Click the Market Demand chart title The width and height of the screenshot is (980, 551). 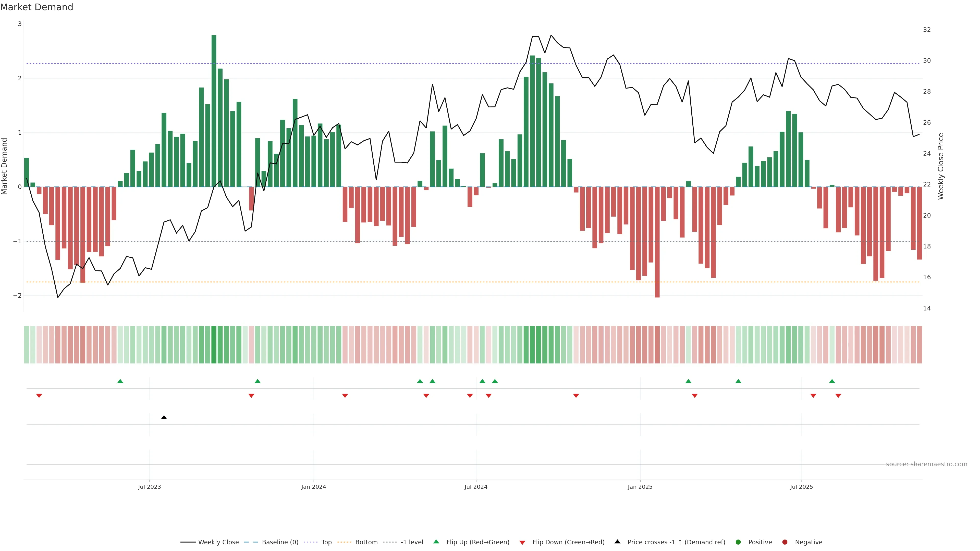(36, 7)
